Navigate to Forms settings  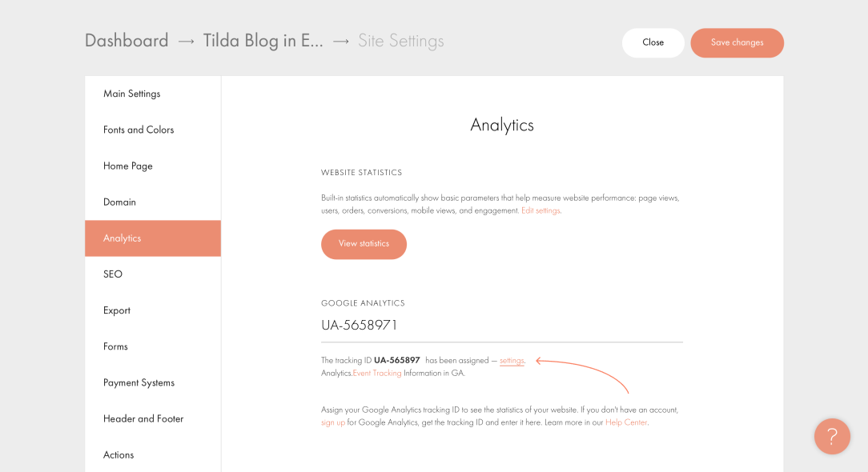click(116, 346)
